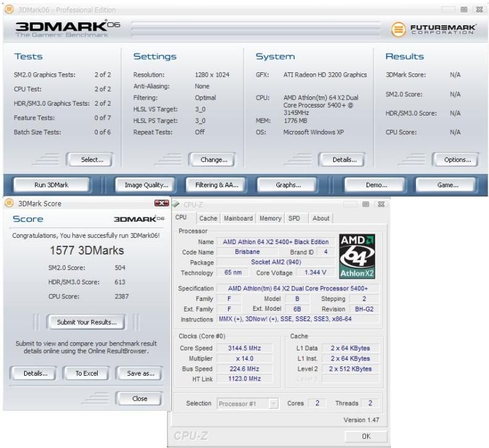Open the About tab in CPU-Z
This screenshot has width=489, height=448.
[x=321, y=218]
